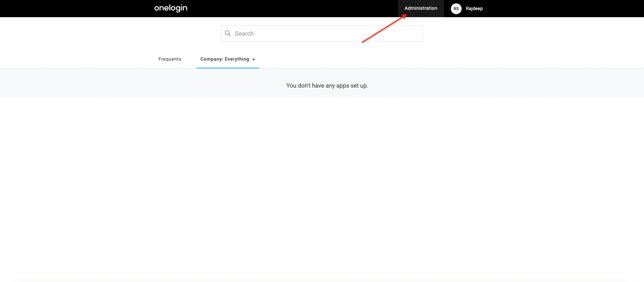Click the "You don't have any apps" message
644x282 pixels.
pyautogui.click(x=327, y=86)
